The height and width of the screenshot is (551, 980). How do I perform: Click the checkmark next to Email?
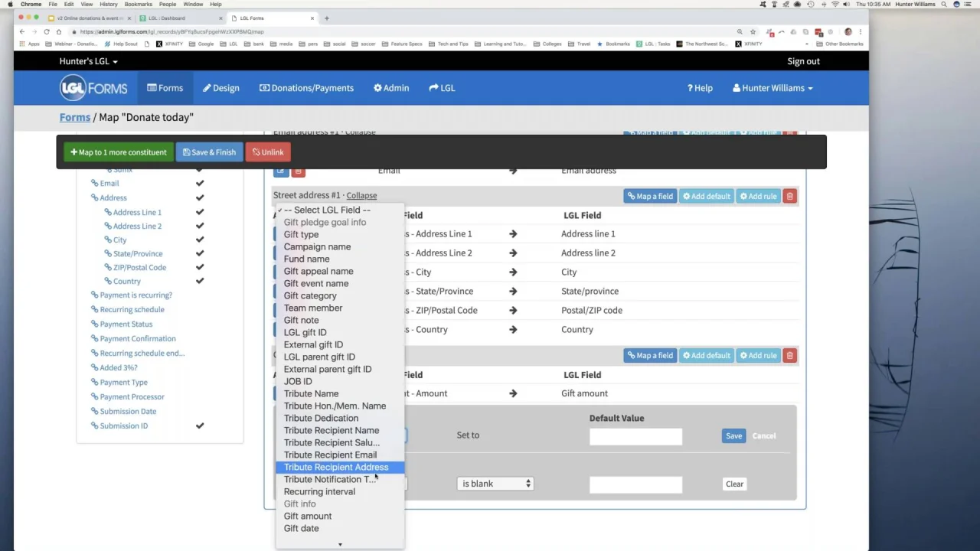[x=200, y=183]
